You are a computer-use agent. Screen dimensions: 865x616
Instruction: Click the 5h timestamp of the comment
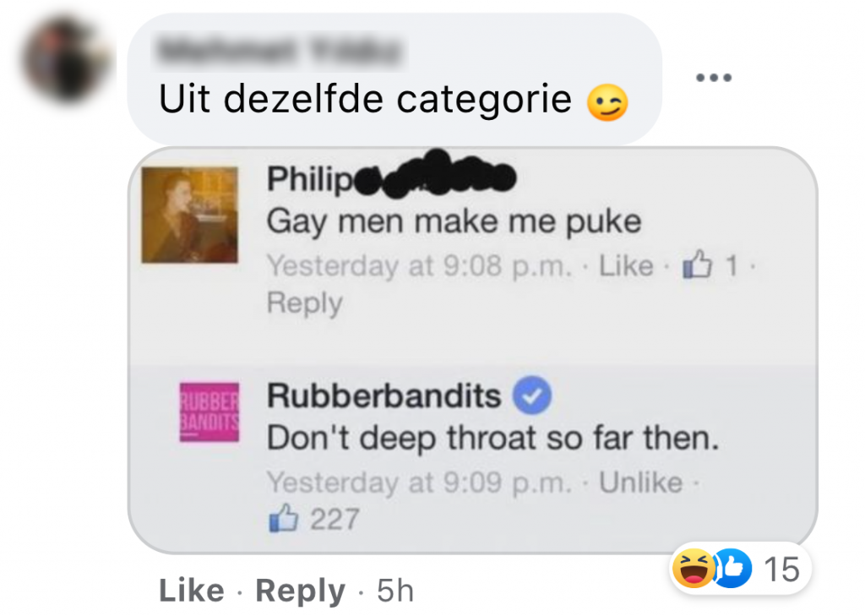pos(395,590)
